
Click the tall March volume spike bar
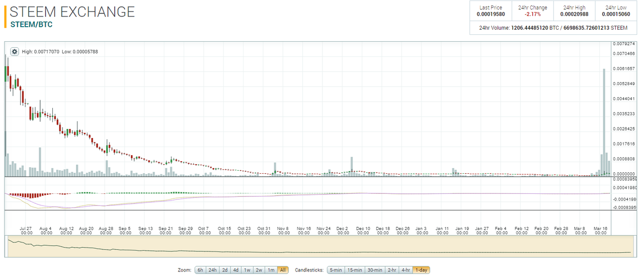tap(604, 122)
